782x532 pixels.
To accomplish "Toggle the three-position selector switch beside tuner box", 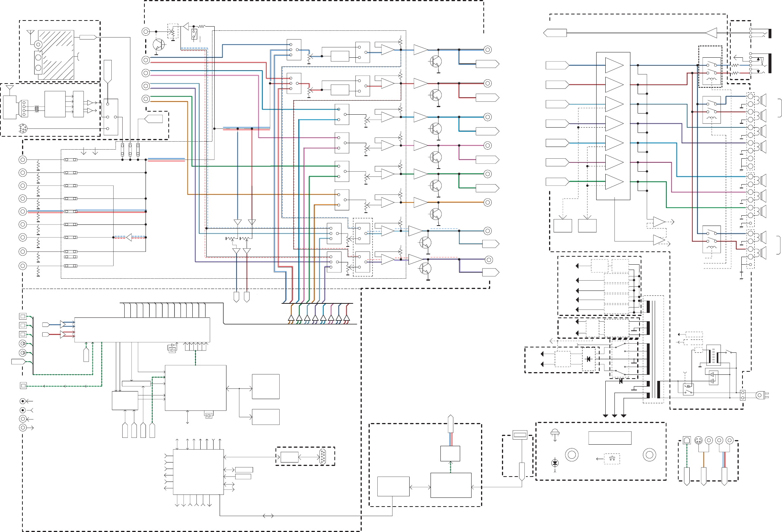I will [x=111, y=117].
